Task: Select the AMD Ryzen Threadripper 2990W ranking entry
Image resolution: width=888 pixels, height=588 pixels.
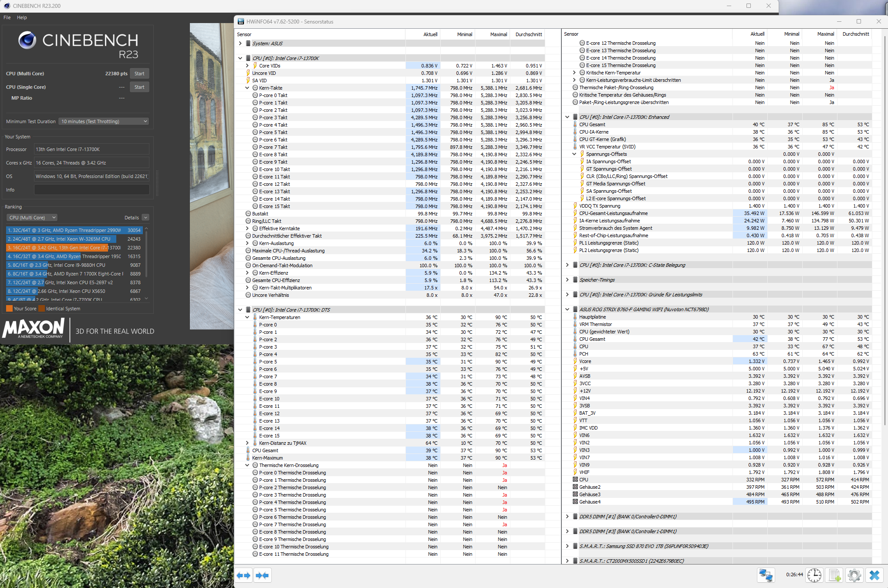Action: 74,230
